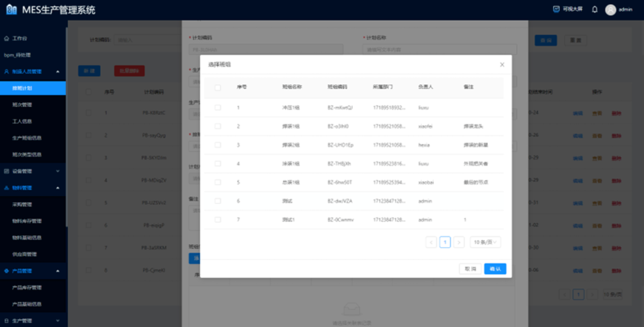Open the notification bell

pos(595,10)
